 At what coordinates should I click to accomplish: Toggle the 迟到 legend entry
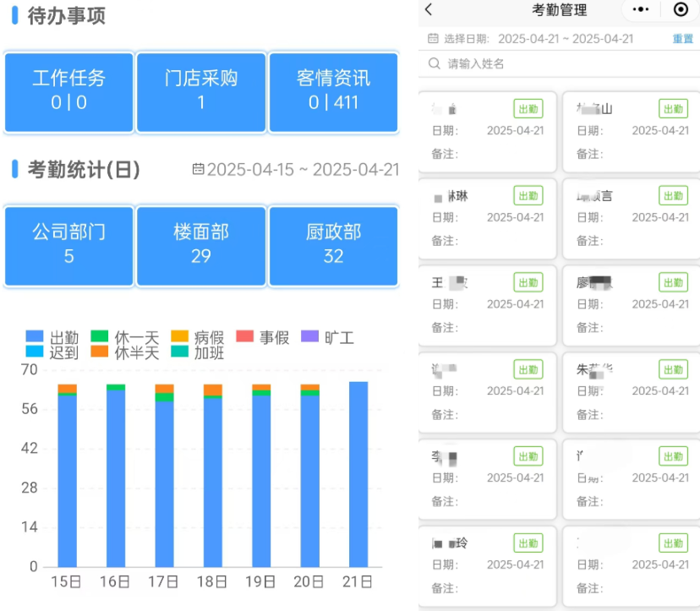tap(52, 352)
